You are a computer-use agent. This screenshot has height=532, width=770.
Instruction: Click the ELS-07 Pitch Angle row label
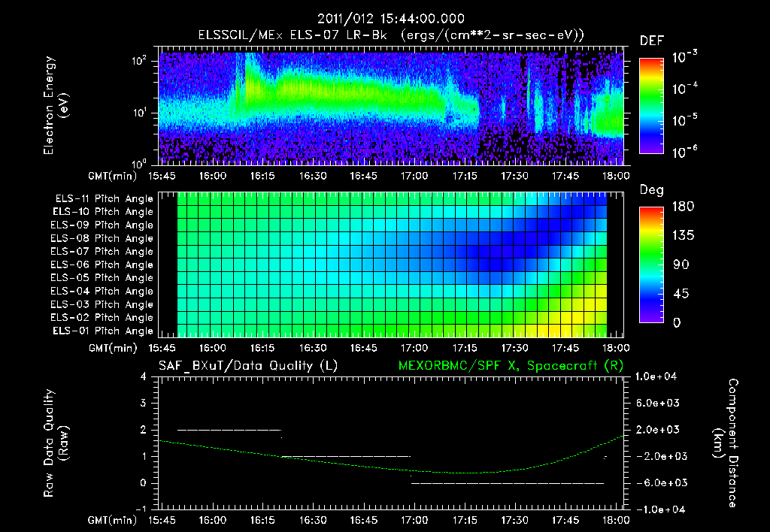pos(102,251)
